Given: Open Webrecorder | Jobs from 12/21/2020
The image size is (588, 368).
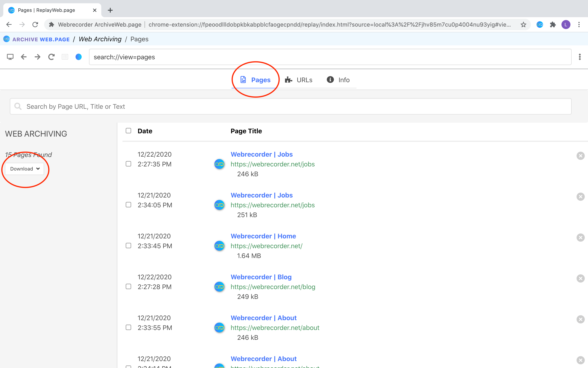Looking at the screenshot, I should [x=262, y=195].
